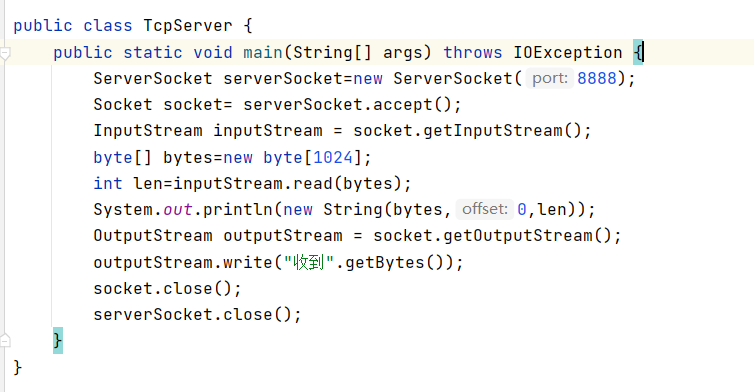Click the italic 'out' field in System.out
Viewport: 754px width, 392px height.
tap(178, 210)
